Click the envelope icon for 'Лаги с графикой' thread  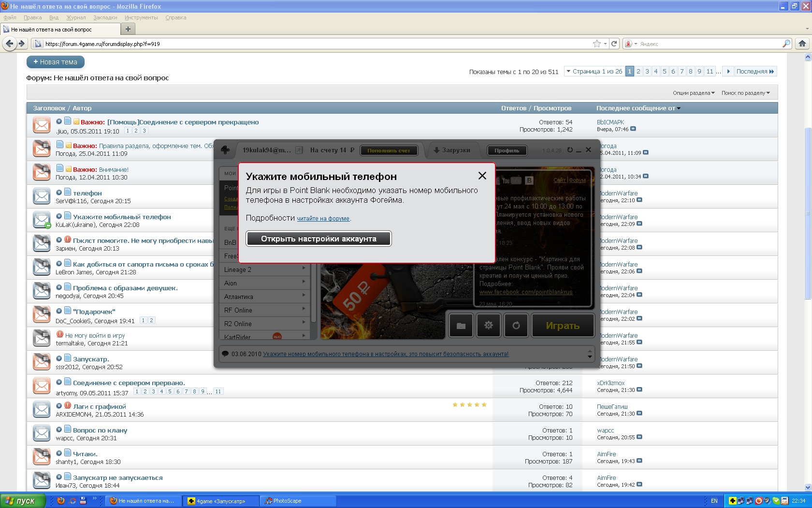pos(42,409)
